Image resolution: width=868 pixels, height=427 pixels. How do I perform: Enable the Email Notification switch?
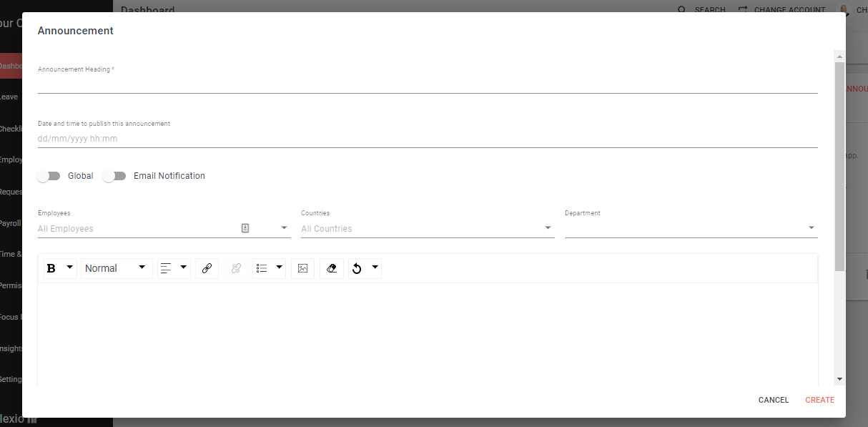[x=114, y=176]
